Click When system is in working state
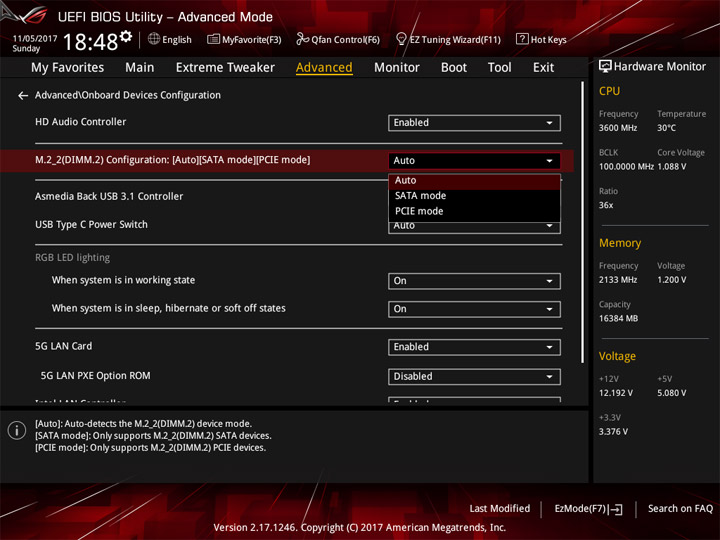 (x=123, y=281)
